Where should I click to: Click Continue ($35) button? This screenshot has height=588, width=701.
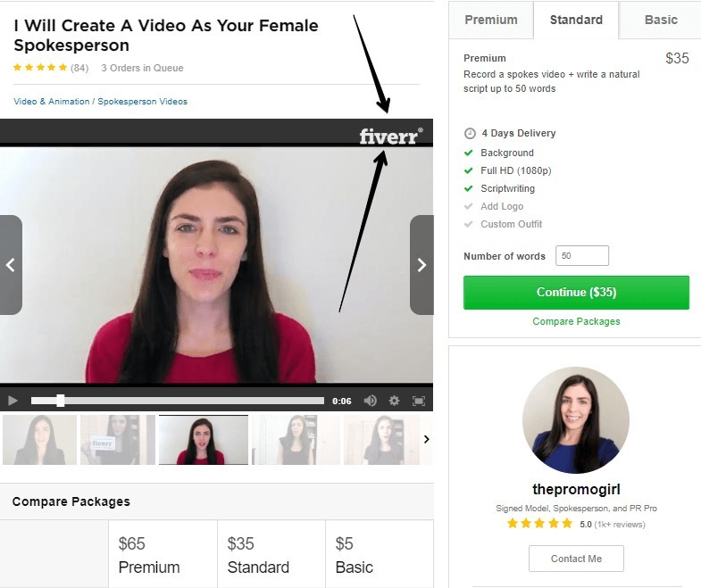[x=576, y=292]
